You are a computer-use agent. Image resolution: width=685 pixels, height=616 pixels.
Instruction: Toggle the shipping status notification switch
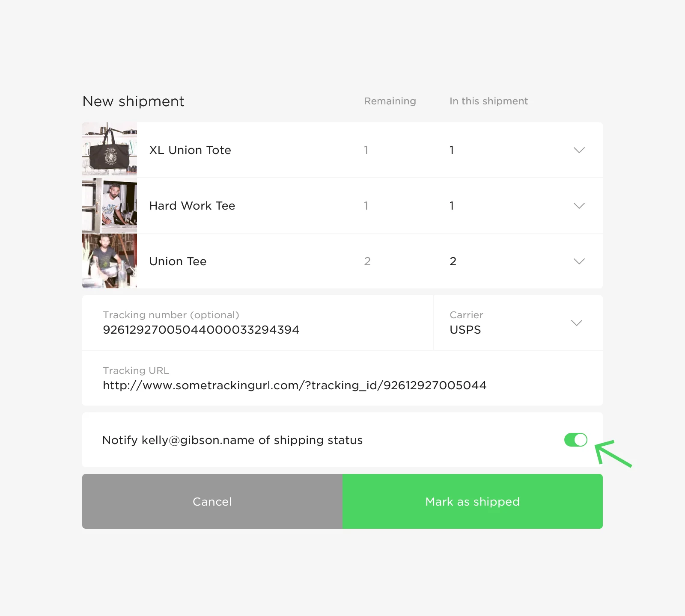coord(576,440)
